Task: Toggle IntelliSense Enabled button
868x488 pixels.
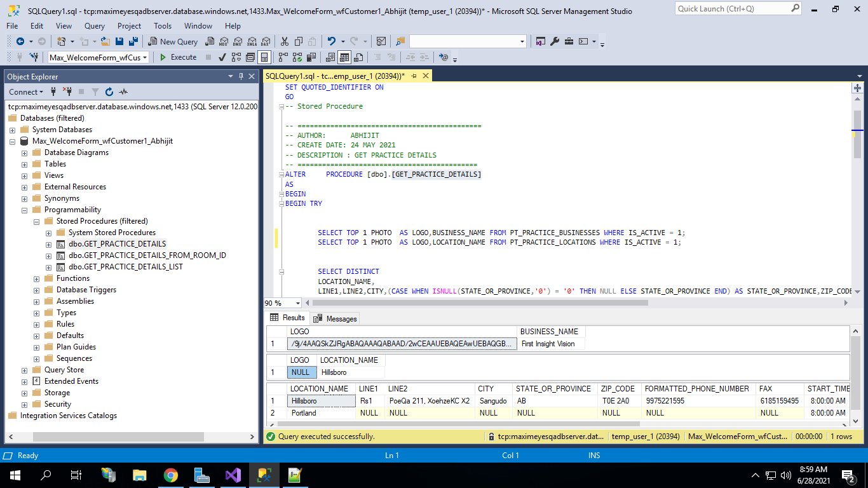Action: point(264,57)
